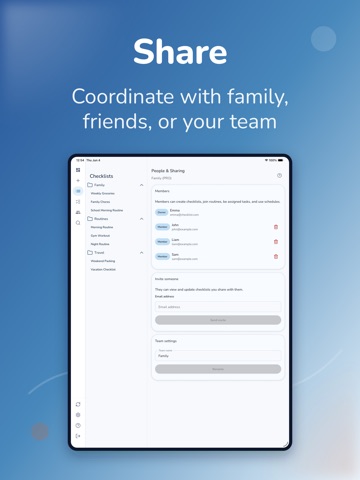Screen dimensions: 360x480
Task: Open the settings gear icon
Action: point(78,415)
